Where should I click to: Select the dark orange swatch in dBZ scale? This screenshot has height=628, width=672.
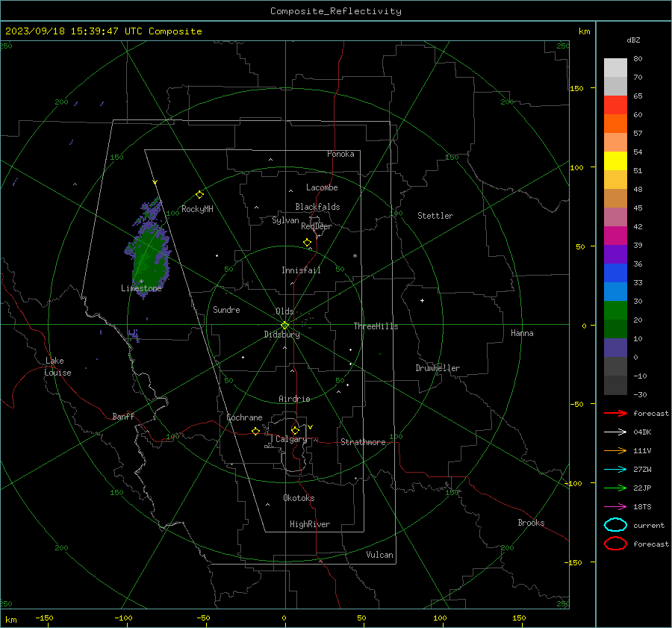(x=615, y=124)
